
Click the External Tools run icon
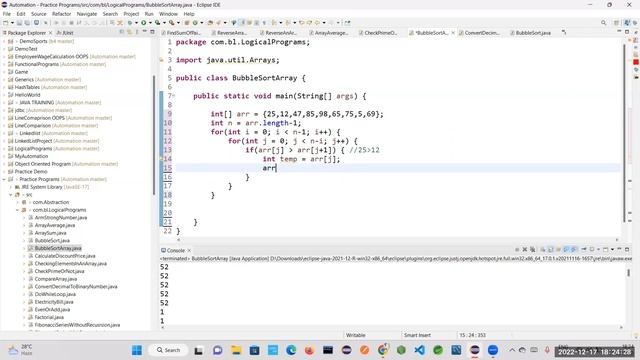tap(172, 23)
